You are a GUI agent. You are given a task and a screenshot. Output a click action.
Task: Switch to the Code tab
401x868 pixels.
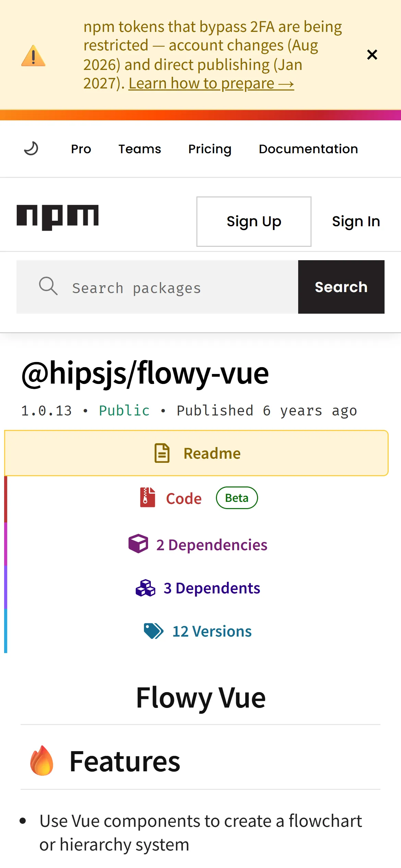coord(196,498)
